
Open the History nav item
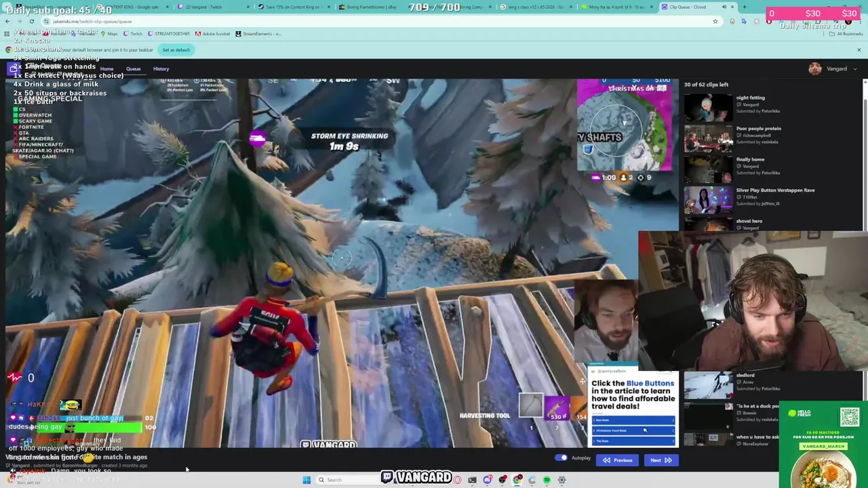tap(161, 68)
